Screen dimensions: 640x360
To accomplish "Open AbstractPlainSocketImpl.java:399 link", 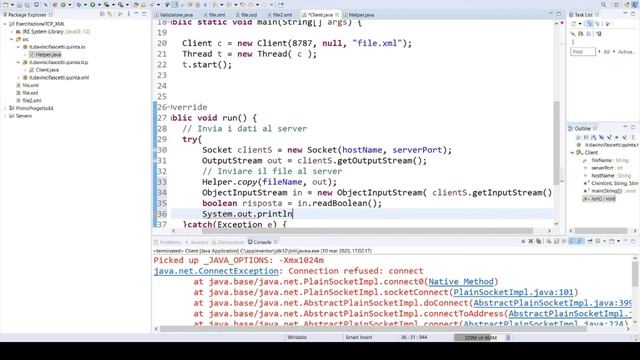I will coord(552,303).
